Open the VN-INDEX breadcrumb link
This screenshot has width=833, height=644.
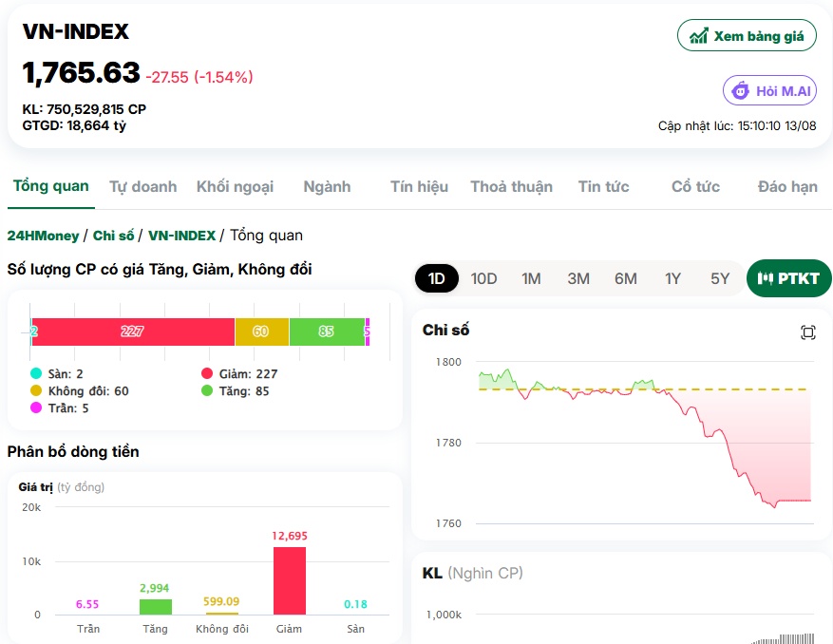181,236
